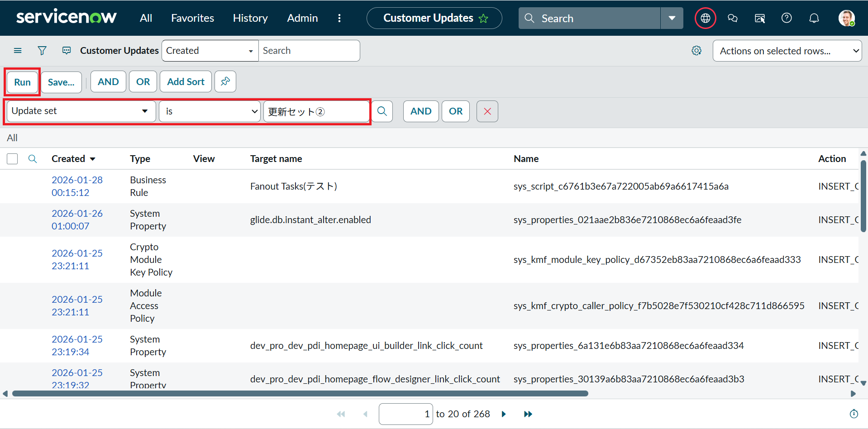Viewport: 868px width, 429px height.
Task: Pin the filter with pushpin icon
Action: click(225, 81)
